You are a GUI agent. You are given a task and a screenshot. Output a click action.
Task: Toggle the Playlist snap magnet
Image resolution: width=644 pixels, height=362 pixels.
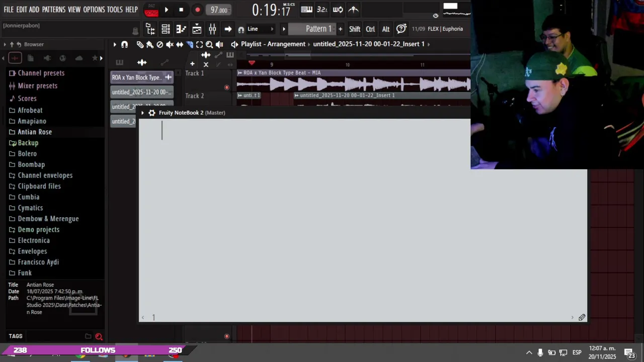(x=124, y=44)
